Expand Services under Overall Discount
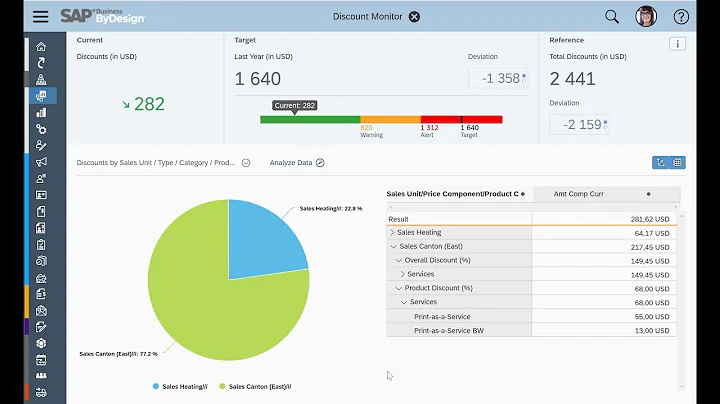 [402, 274]
